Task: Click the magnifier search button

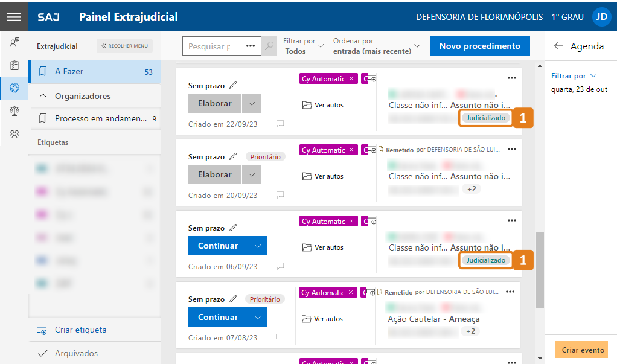Action: [269, 46]
